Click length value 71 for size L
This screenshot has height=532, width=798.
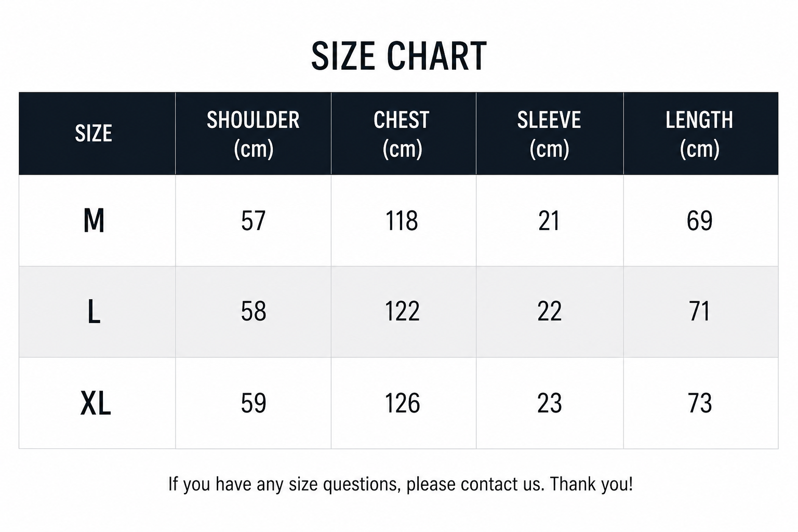click(699, 312)
